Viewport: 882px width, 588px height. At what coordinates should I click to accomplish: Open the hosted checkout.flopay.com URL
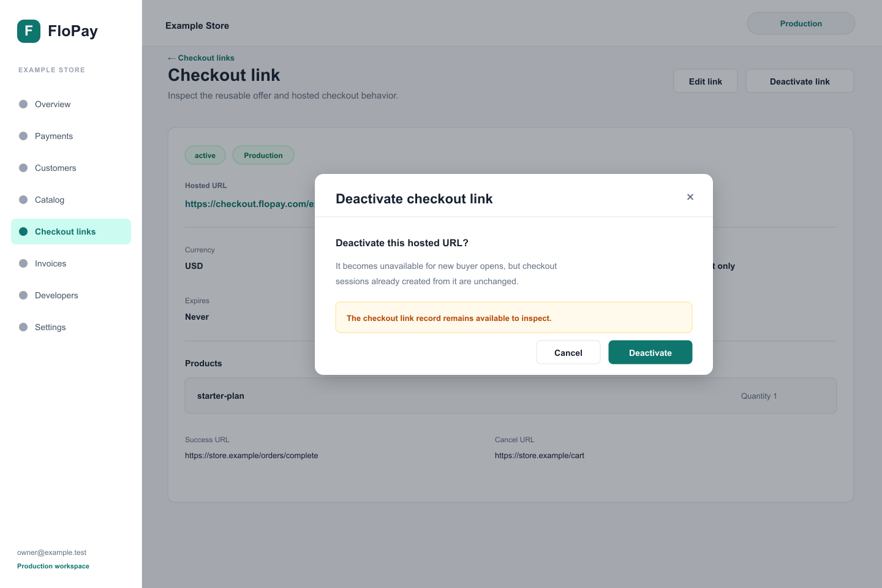tap(250, 204)
